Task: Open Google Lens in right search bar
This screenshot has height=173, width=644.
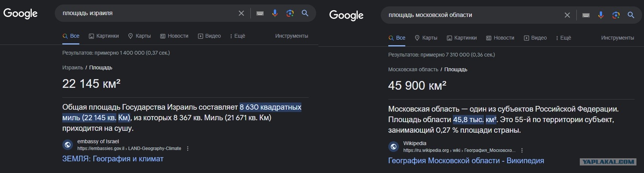Action: point(616,15)
